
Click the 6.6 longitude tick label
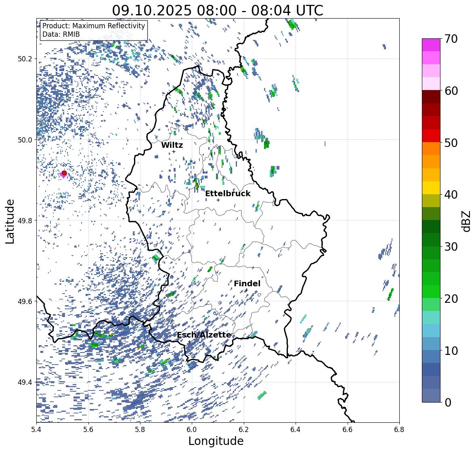[347, 429]
